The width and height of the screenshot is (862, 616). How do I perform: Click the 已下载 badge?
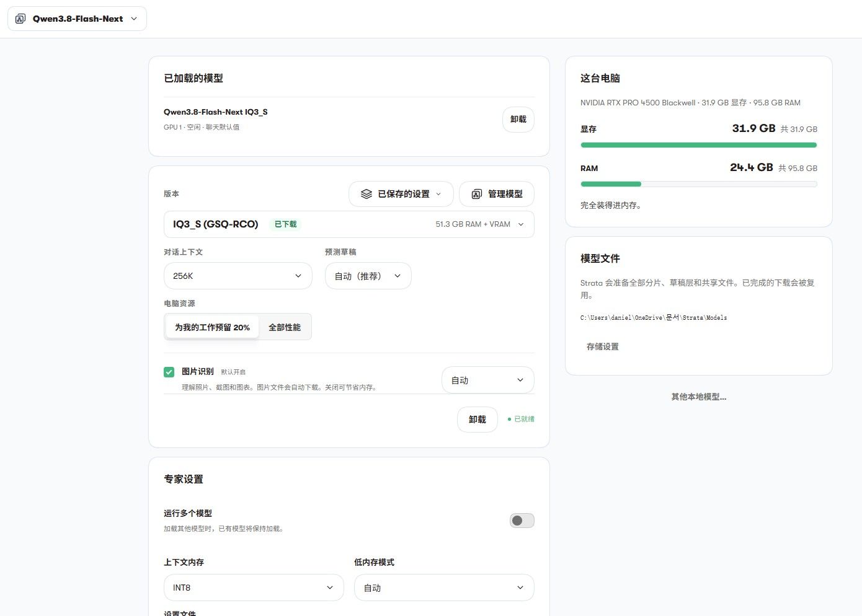(x=285, y=224)
